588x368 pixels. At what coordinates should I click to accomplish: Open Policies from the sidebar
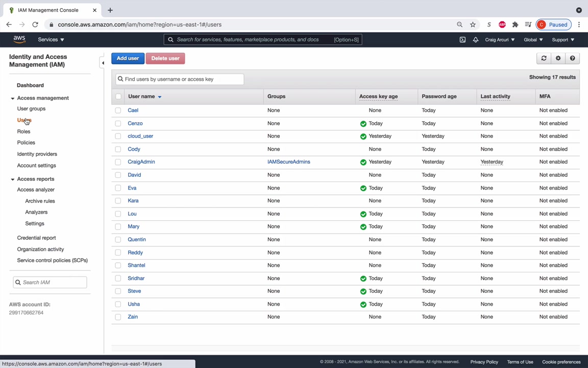click(x=26, y=143)
